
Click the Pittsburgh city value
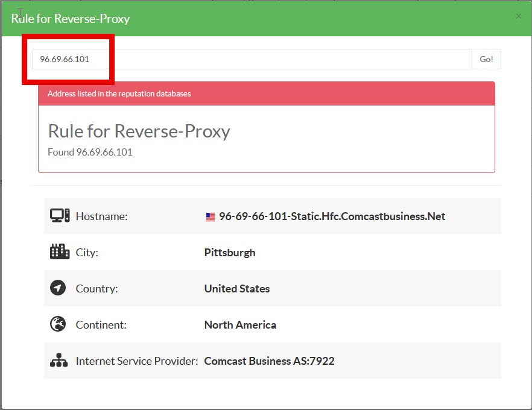click(230, 253)
